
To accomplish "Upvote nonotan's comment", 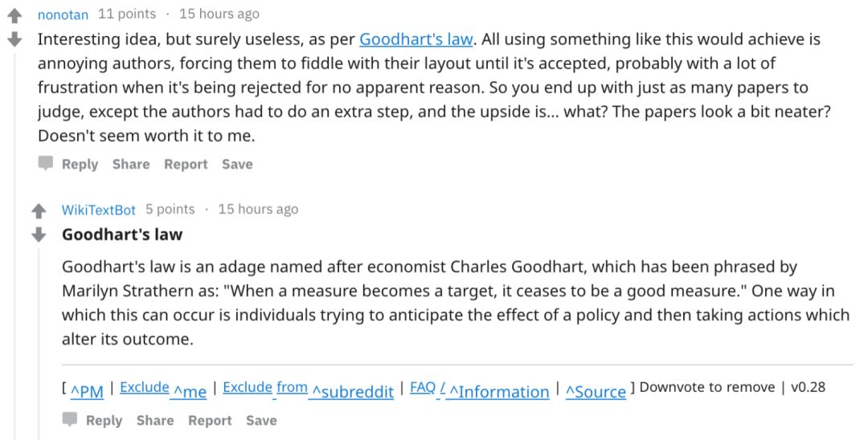I will 14,15.
